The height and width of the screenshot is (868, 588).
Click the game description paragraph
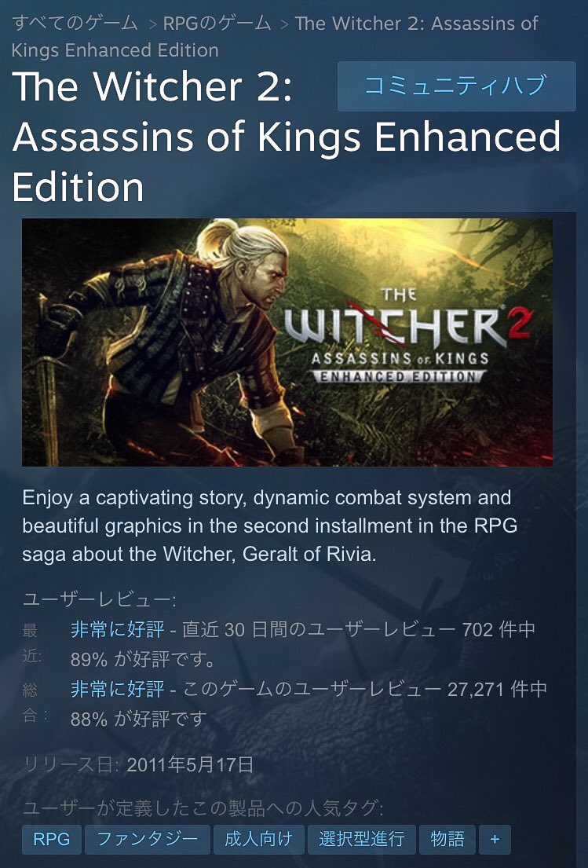pyautogui.click(x=270, y=526)
